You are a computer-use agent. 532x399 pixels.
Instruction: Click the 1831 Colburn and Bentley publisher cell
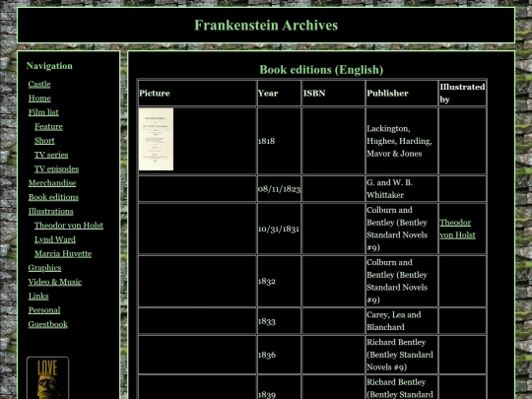tap(402, 229)
